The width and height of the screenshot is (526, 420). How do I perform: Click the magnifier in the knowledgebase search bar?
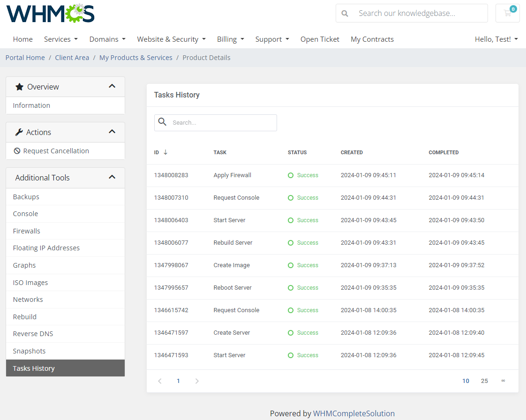click(x=345, y=13)
